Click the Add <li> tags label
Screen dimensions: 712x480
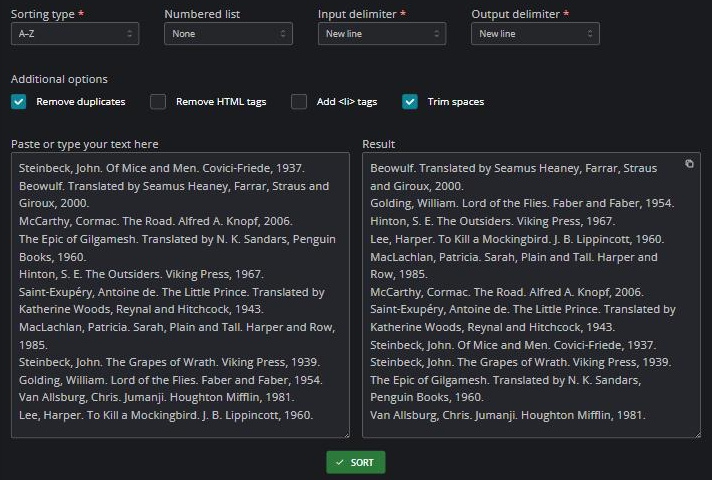click(x=347, y=102)
